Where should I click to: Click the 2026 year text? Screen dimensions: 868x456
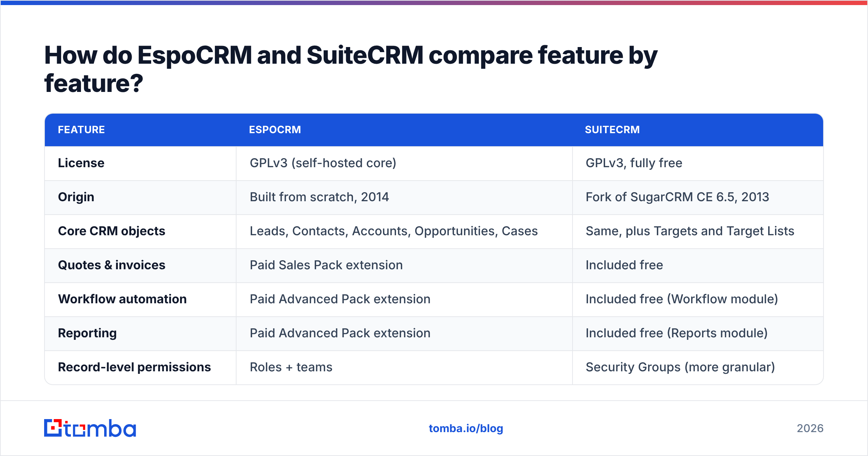tap(810, 428)
